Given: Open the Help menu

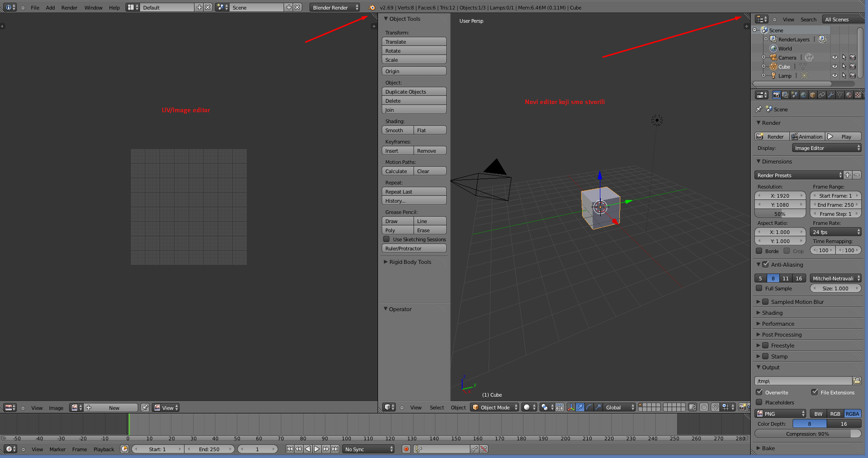Looking at the screenshot, I should point(115,7).
